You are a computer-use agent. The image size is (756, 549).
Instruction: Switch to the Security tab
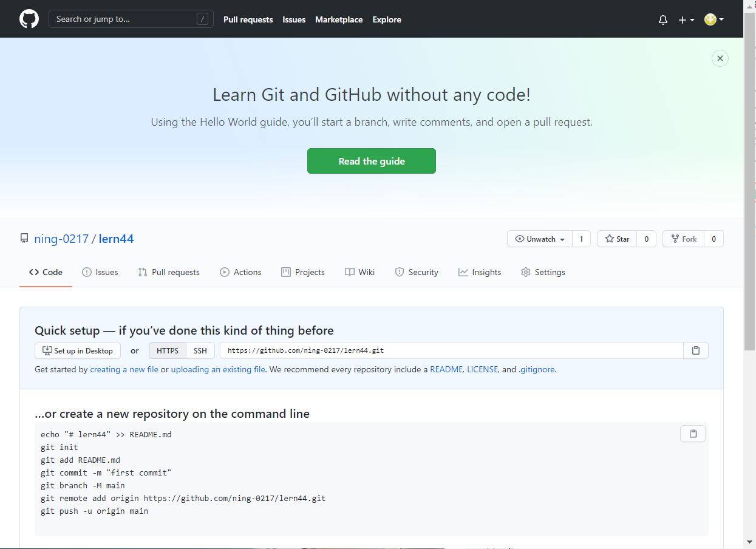point(417,272)
